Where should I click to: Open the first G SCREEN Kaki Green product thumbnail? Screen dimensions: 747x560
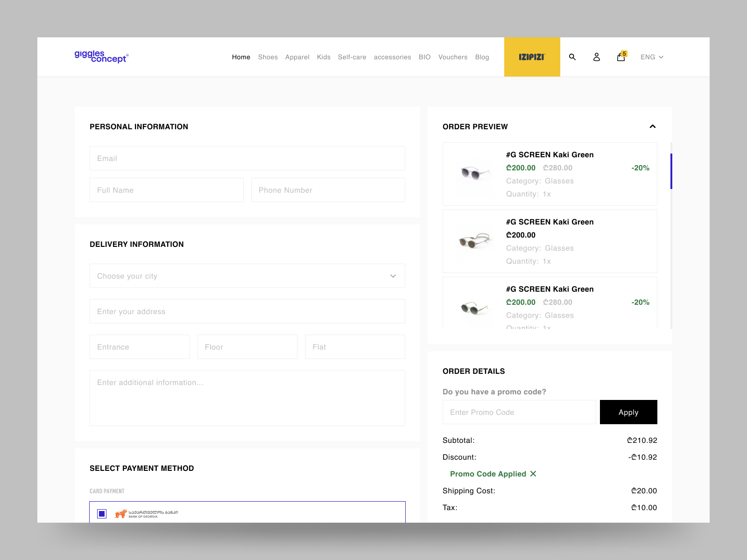pos(474,174)
